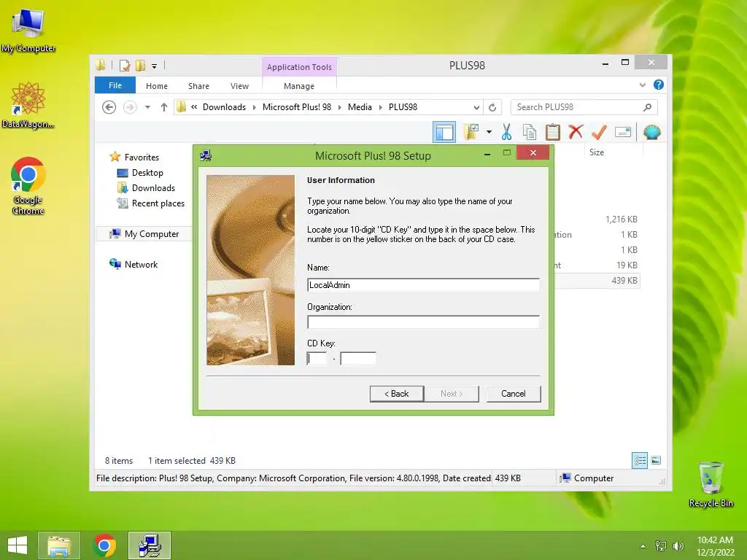Click the Application Tools contextual tab

tap(299, 67)
